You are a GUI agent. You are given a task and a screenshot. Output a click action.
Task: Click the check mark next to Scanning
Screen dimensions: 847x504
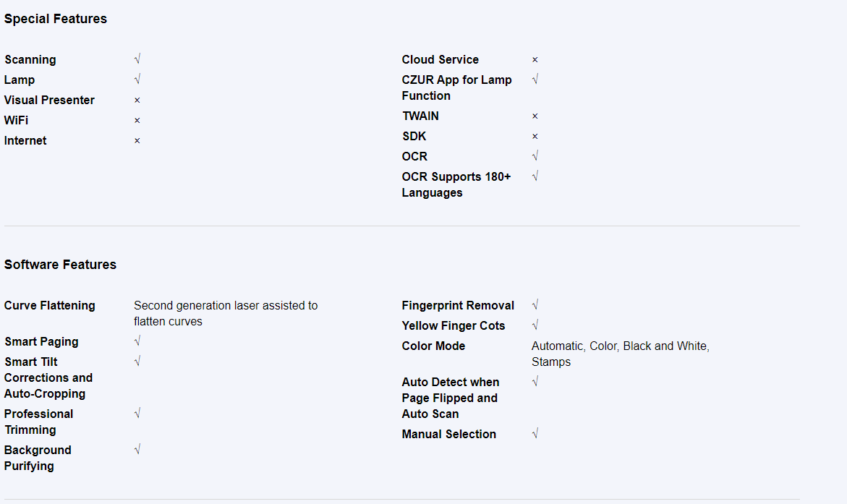pos(137,59)
